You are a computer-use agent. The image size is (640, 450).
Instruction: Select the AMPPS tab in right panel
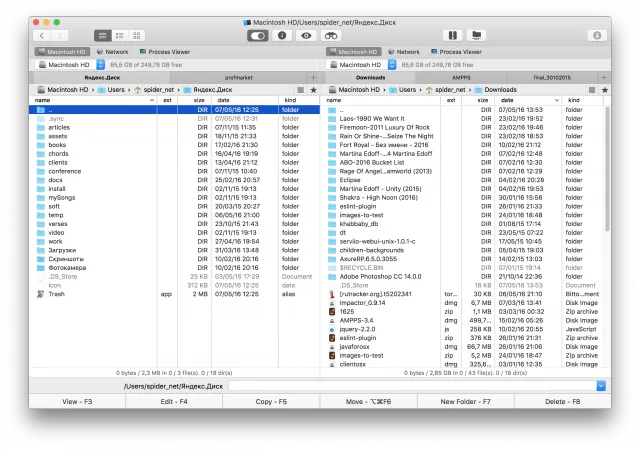461,78
